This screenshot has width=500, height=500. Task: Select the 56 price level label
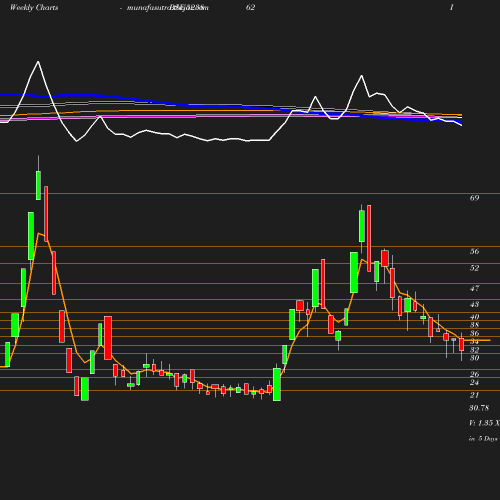pyautogui.click(x=474, y=251)
